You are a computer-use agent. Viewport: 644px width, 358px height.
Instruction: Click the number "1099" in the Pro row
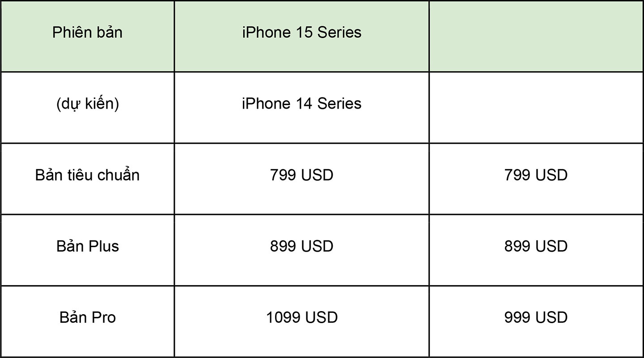pyautogui.click(x=283, y=318)
